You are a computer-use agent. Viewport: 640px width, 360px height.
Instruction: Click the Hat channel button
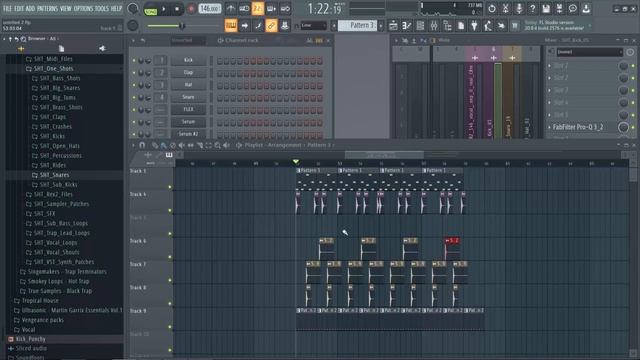pyautogui.click(x=188, y=85)
